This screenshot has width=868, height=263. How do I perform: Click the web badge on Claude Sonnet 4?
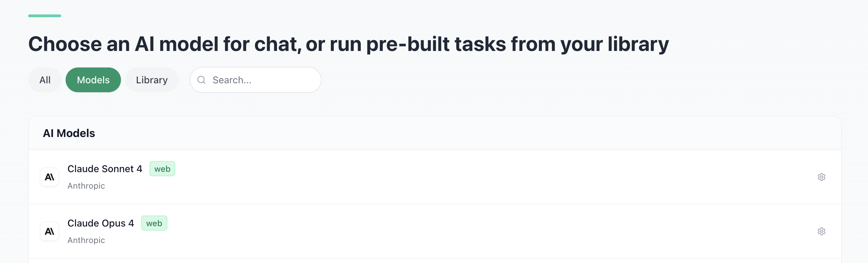162,169
